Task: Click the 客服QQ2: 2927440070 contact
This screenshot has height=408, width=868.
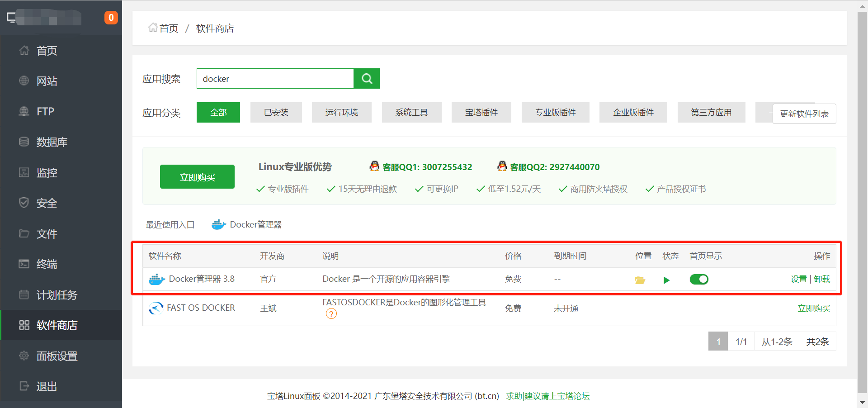Action: pyautogui.click(x=555, y=167)
